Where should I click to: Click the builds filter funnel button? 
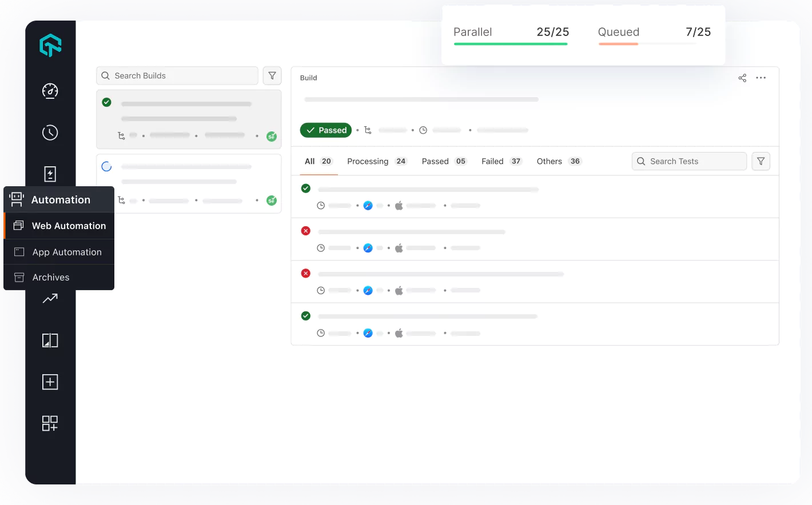(272, 75)
